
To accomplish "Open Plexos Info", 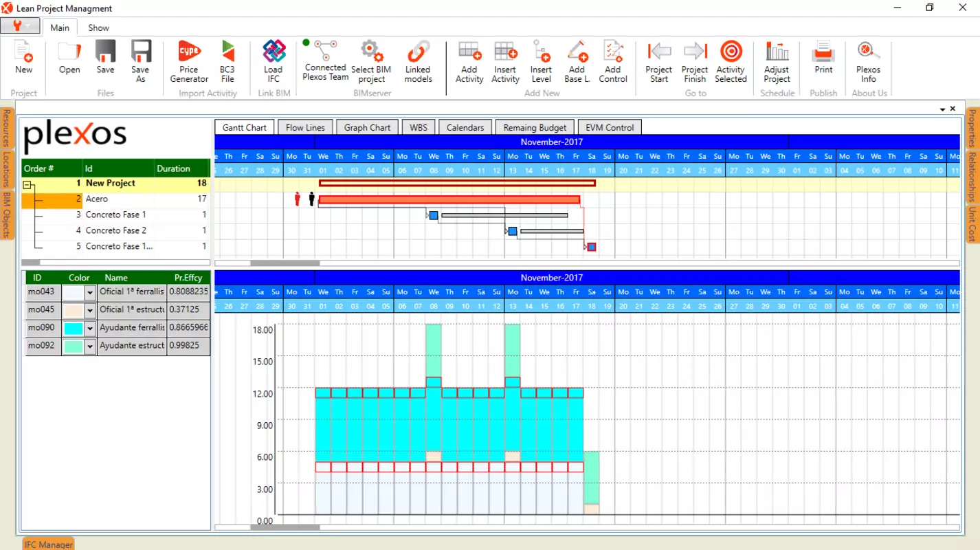I will pyautogui.click(x=869, y=62).
